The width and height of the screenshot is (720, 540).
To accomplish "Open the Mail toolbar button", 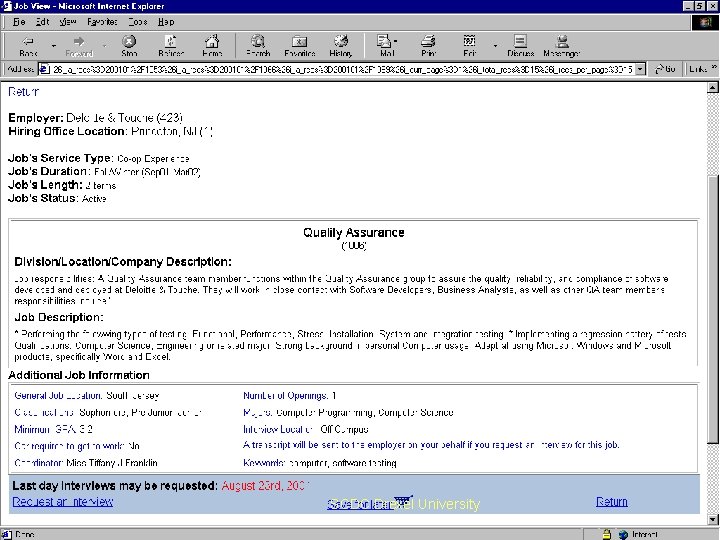I will click(387, 46).
